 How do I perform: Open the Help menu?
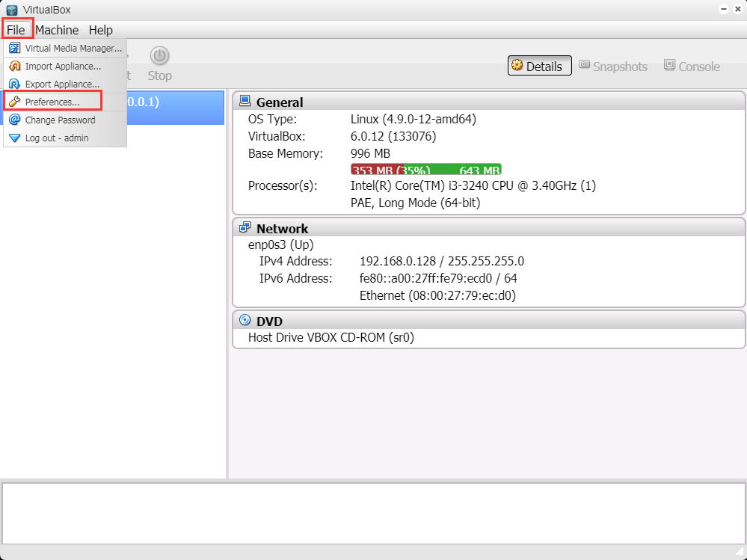pos(100,30)
